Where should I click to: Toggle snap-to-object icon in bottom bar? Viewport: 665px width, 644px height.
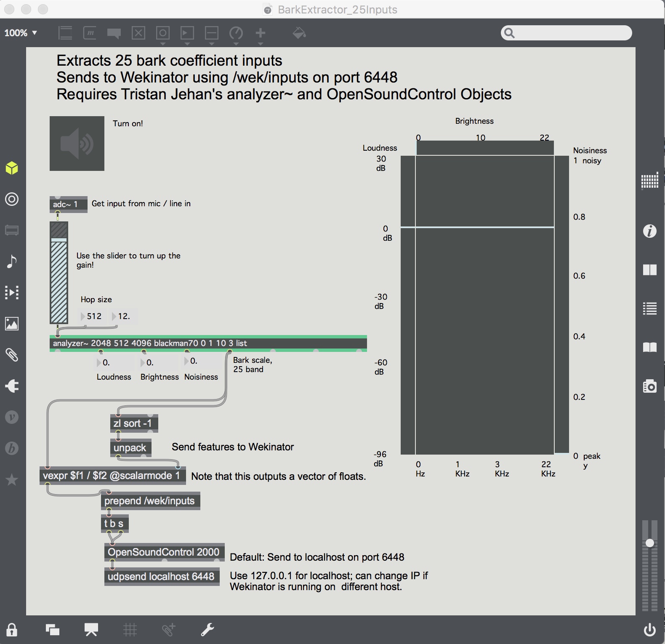169,630
